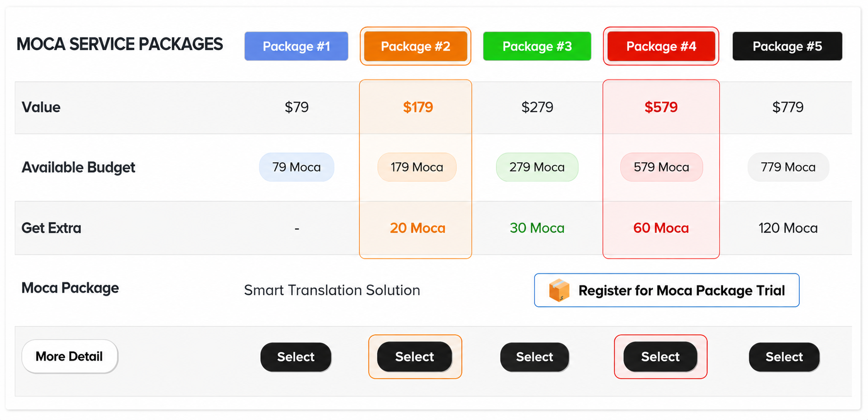Pick the green Package #3 header
868x420 pixels.
pos(537,46)
